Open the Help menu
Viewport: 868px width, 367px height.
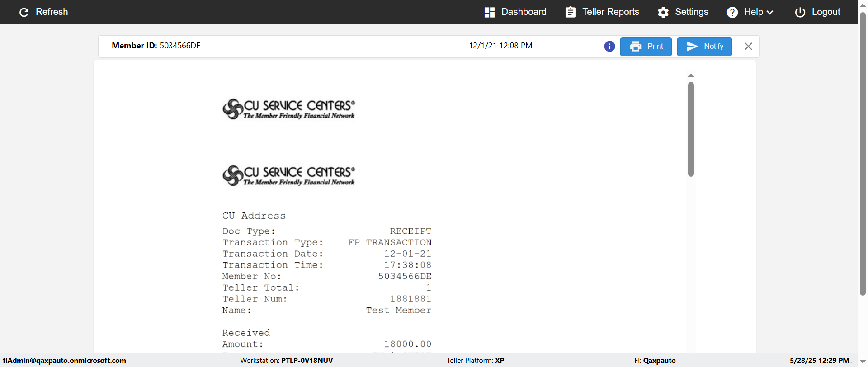pos(750,12)
